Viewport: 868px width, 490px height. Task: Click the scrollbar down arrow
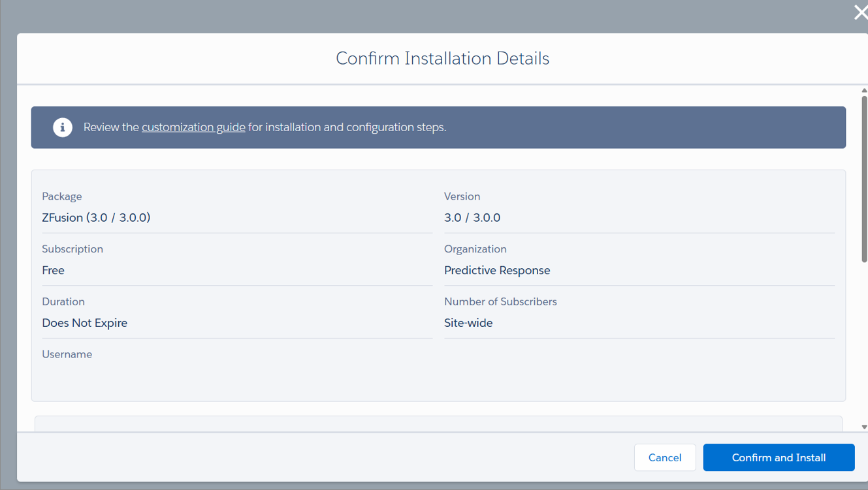coord(864,427)
